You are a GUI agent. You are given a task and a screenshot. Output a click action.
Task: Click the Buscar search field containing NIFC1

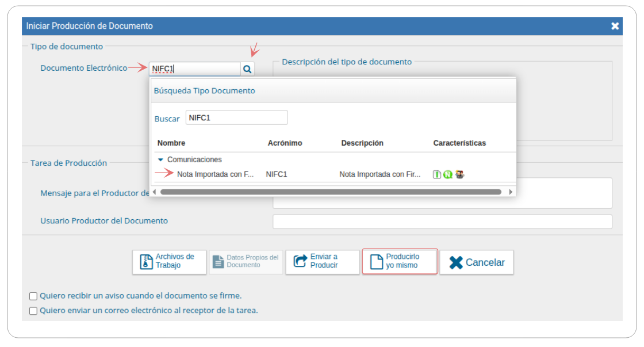click(x=236, y=117)
